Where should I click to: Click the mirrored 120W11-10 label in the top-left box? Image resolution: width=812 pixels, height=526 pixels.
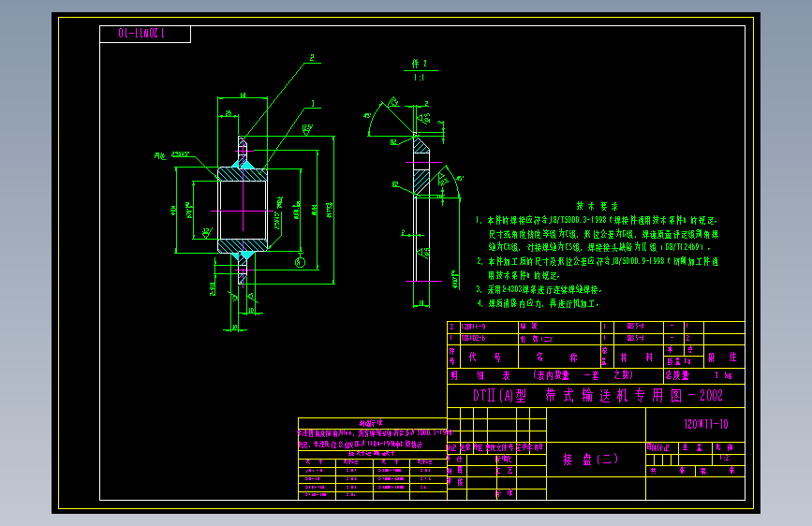pyautogui.click(x=141, y=34)
